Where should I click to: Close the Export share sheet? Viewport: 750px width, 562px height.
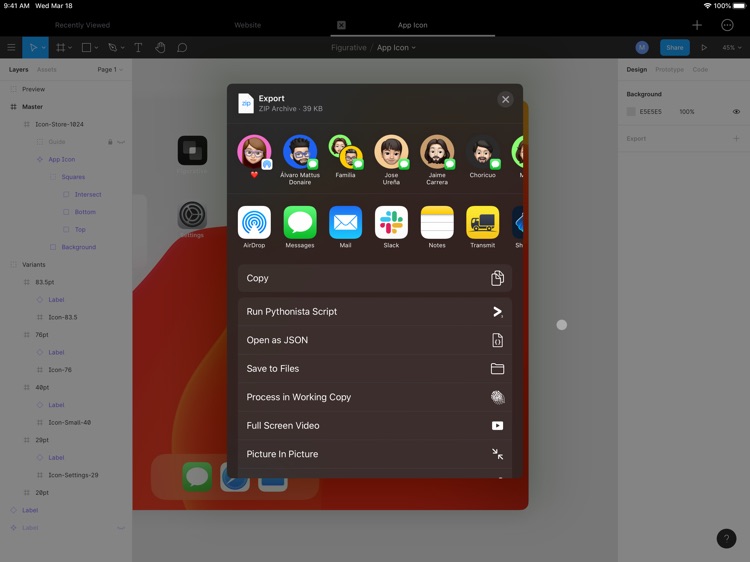point(506,99)
